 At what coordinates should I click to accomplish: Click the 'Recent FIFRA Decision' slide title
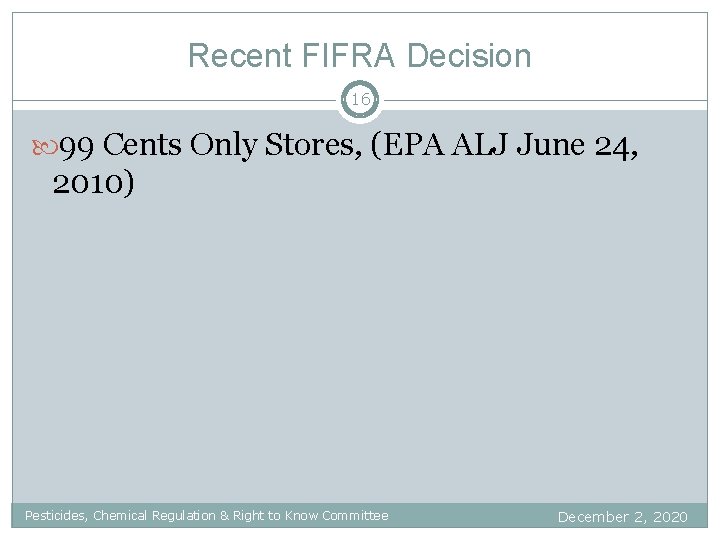(x=360, y=56)
